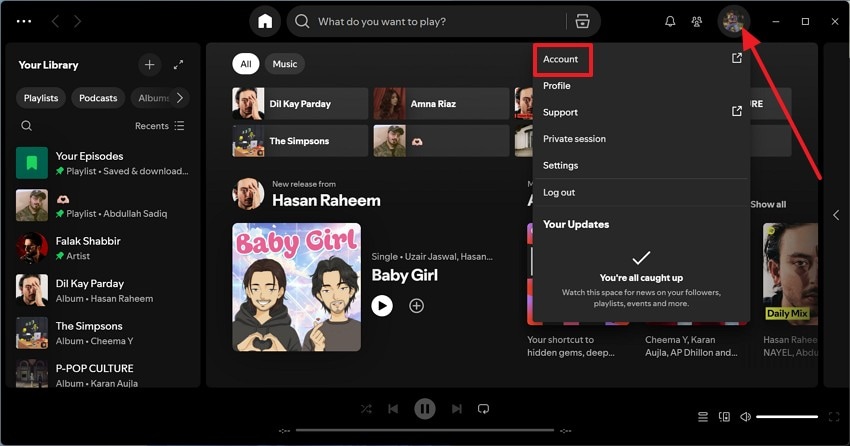
Task: Click the search magnifier icon in top bar
Action: click(x=302, y=21)
